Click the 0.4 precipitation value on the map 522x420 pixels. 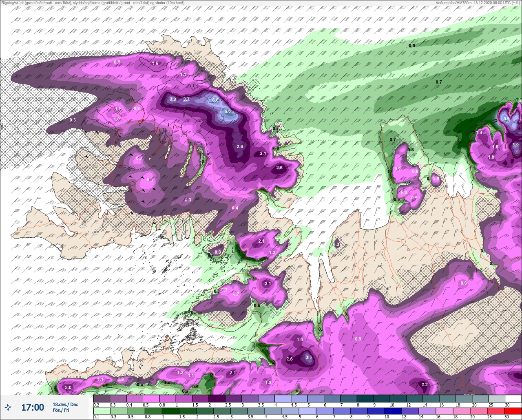tap(235, 208)
